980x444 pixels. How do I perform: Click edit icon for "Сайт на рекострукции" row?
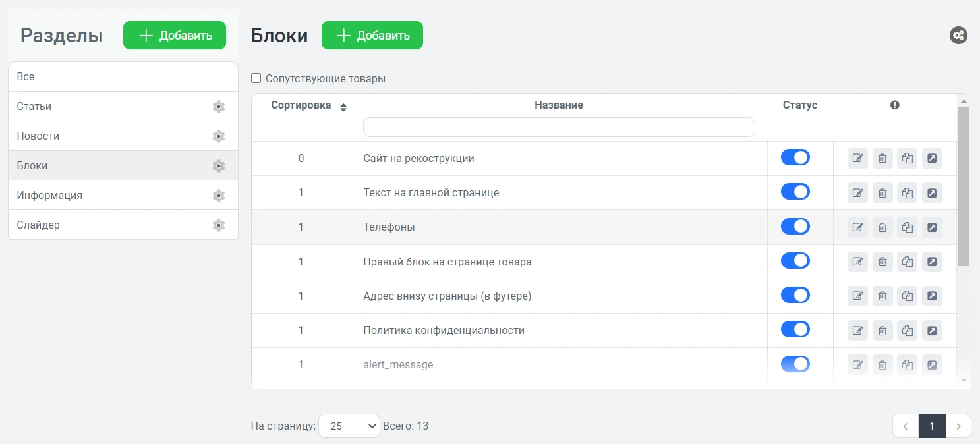(x=857, y=158)
